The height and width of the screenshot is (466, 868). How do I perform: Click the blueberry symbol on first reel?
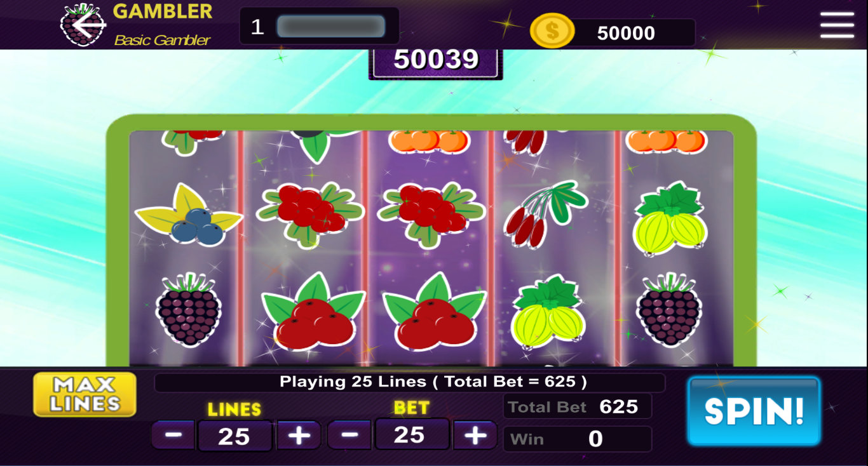pyautogui.click(x=189, y=216)
